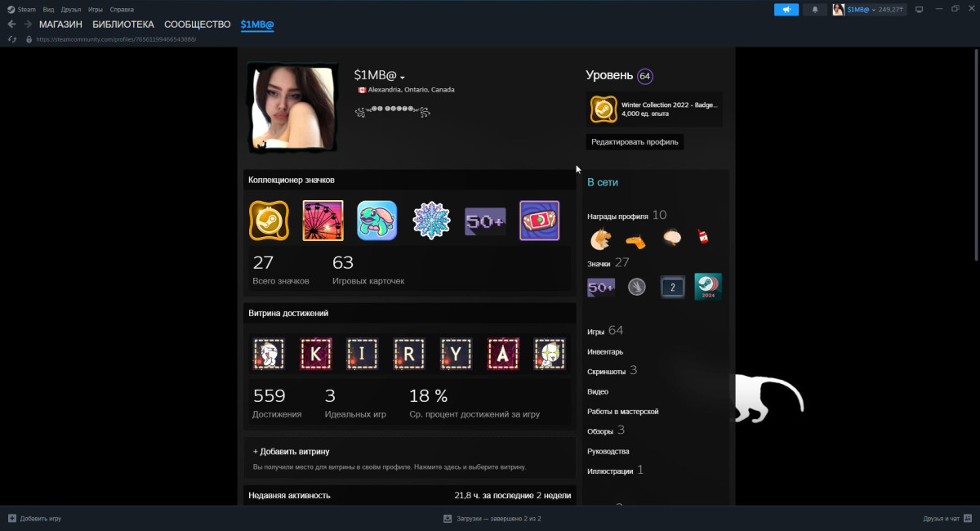Open the letter Y achievement

pos(457,354)
